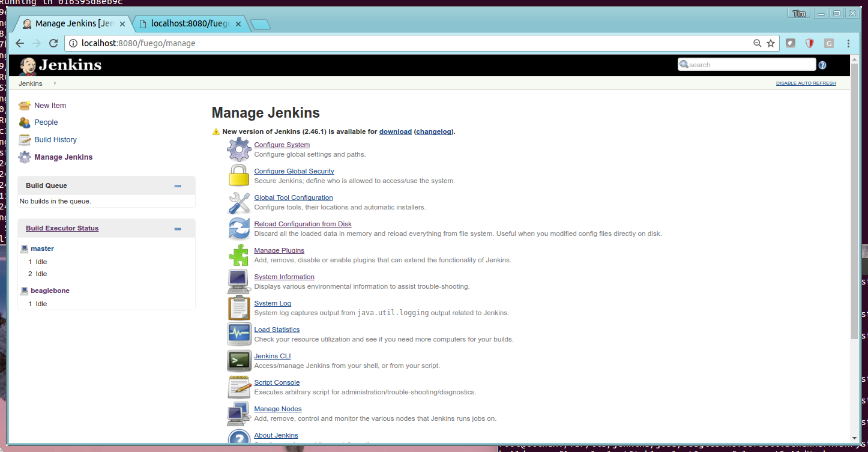Click the Jenkins breadcrumb link
Image resolution: width=868 pixels, height=452 pixels.
click(x=31, y=83)
